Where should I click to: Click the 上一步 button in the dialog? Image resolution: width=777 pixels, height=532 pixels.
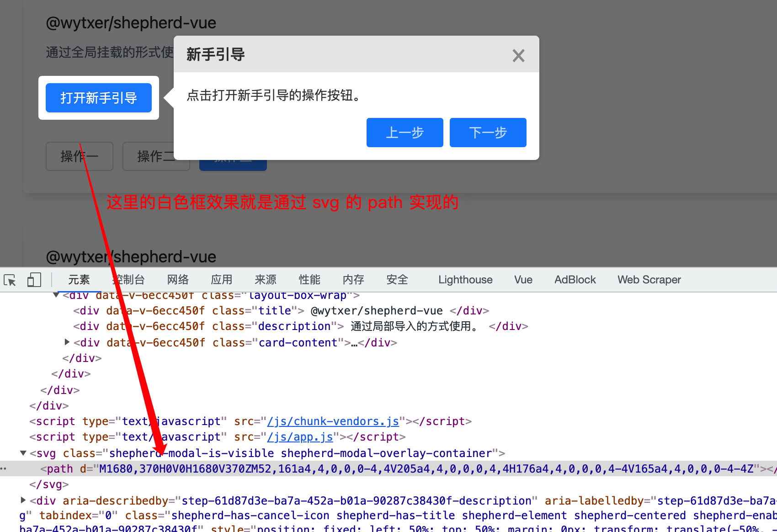(x=404, y=133)
